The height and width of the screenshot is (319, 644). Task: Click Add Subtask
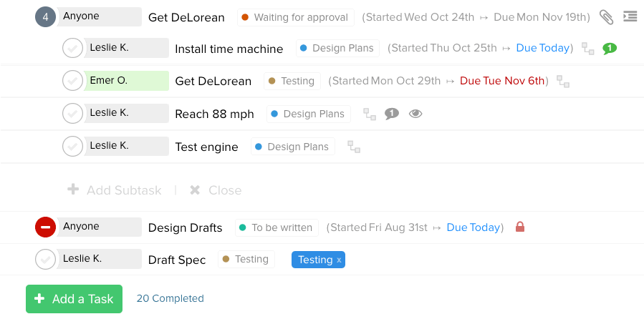click(x=115, y=190)
